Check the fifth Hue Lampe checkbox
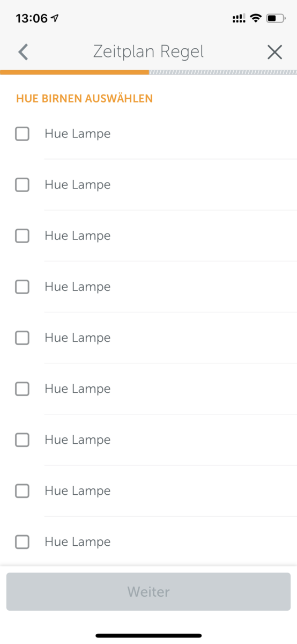The image size is (297, 644). (x=22, y=338)
